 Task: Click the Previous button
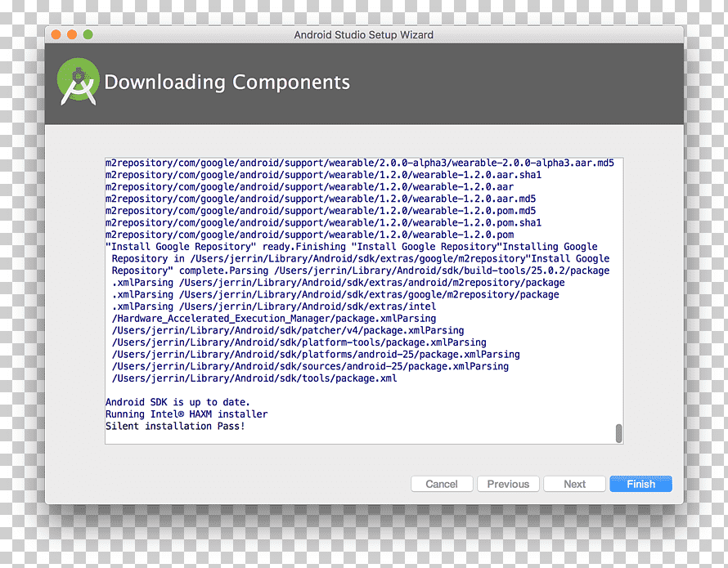click(508, 484)
